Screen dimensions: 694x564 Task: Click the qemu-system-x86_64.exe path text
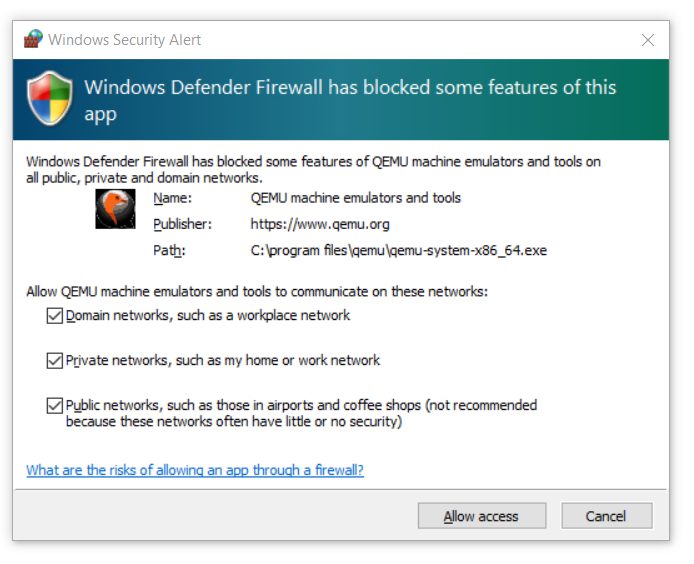tap(399, 250)
